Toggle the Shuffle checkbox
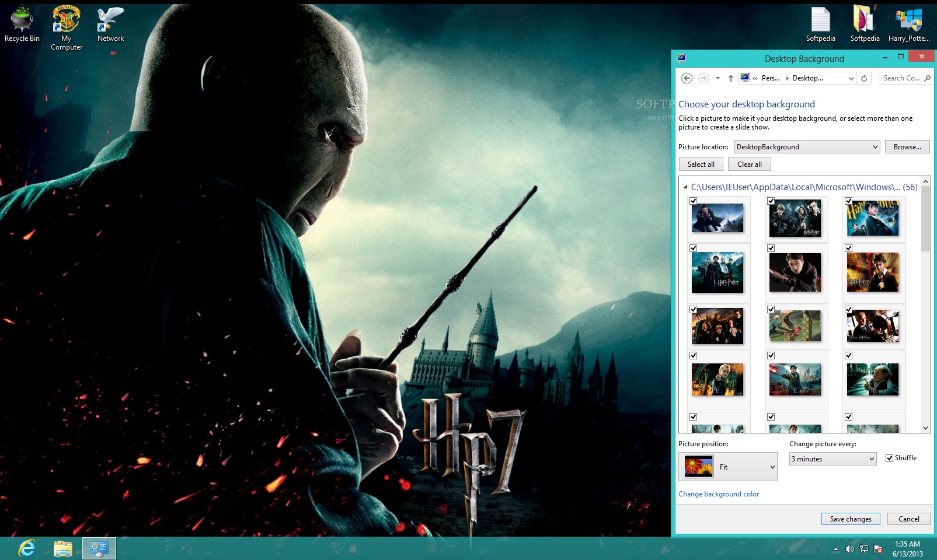The height and width of the screenshot is (560, 937). pyautogui.click(x=889, y=458)
